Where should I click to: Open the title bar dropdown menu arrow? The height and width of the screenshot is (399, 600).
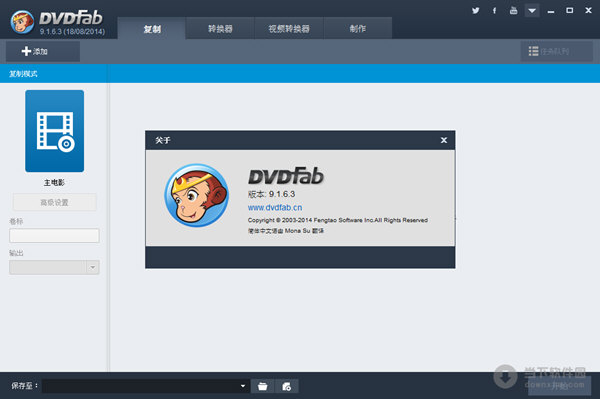tap(532, 11)
